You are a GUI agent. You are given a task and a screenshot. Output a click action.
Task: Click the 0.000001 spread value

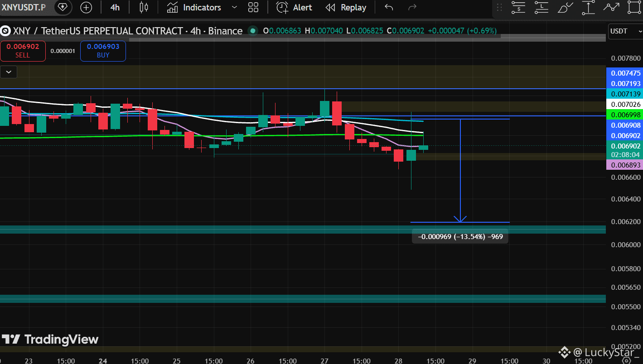(x=63, y=51)
